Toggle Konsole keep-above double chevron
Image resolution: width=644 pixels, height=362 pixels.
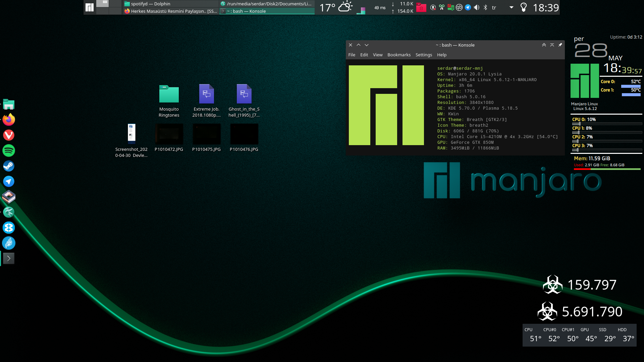(544, 45)
